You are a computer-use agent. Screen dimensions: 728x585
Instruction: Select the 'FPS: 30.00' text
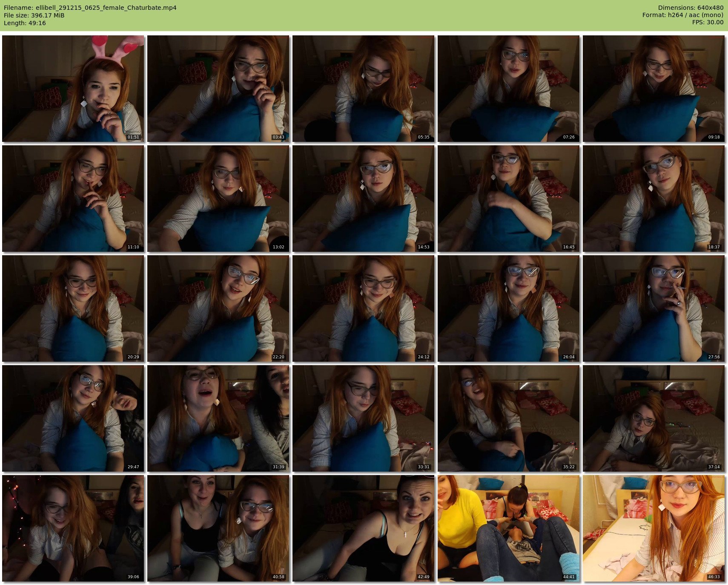coord(708,23)
